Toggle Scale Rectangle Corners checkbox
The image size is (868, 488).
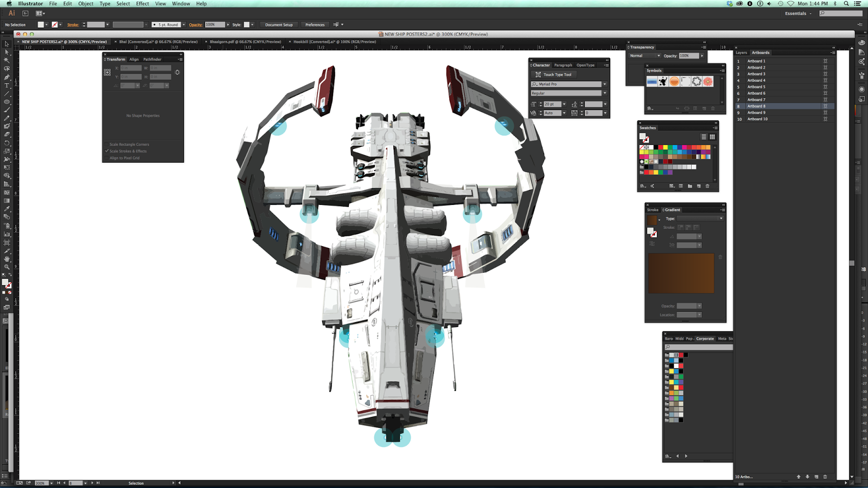tap(107, 144)
